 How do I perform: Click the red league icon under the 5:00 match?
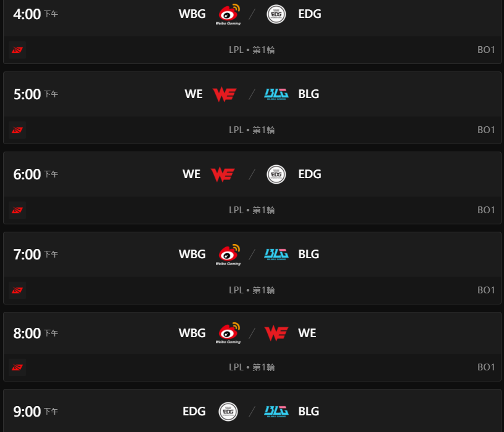click(x=17, y=130)
